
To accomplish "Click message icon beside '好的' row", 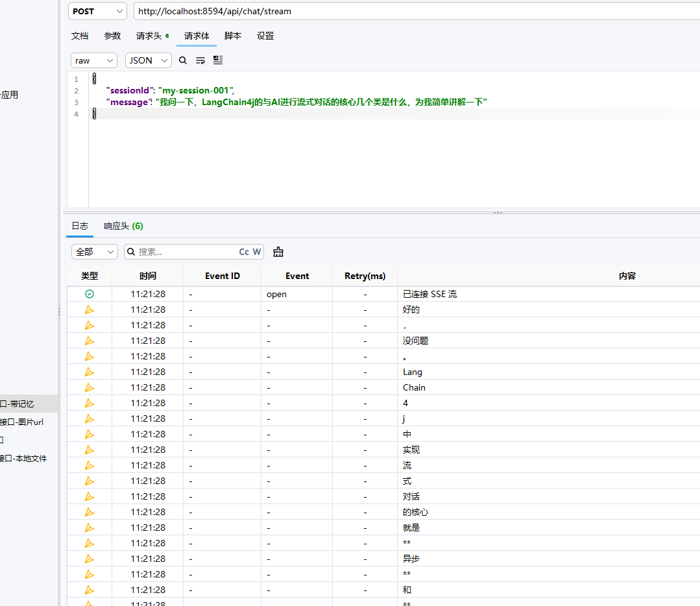I will tap(90, 309).
